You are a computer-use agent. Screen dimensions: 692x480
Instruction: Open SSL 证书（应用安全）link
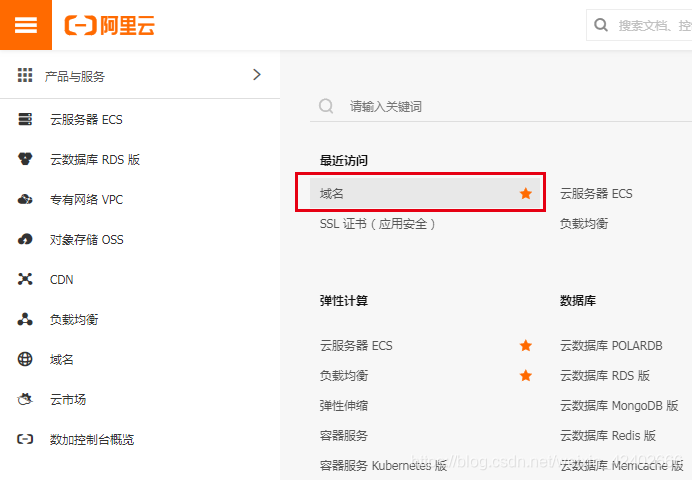click(x=377, y=224)
